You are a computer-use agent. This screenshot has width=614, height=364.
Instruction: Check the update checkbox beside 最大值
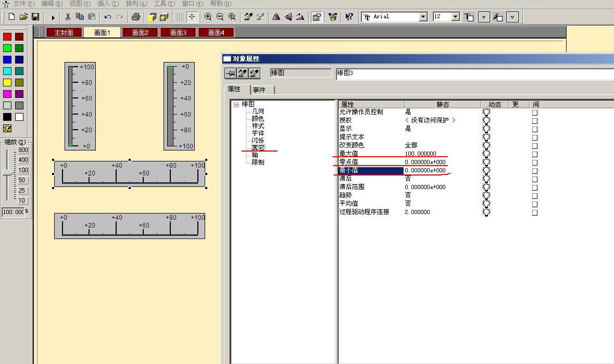click(x=535, y=154)
